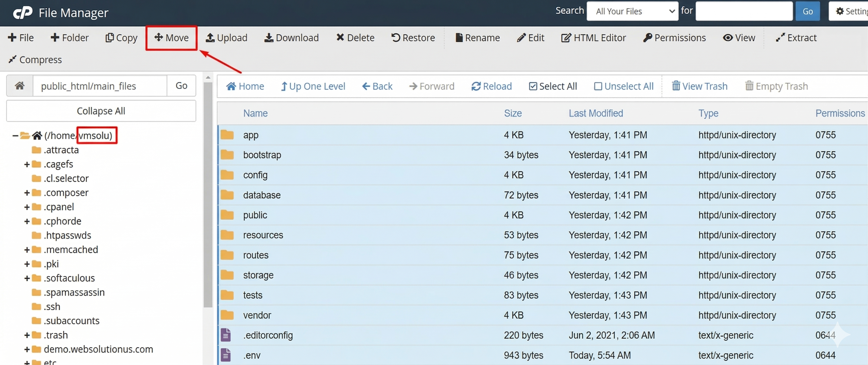Select the .attracta folder in tree
This screenshot has width=868, height=365.
pos(55,150)
